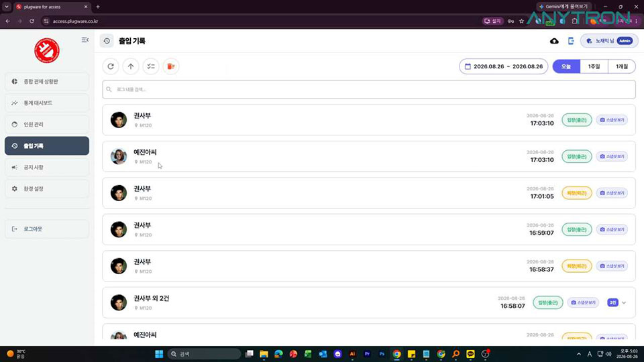Click the 입장(출근) badge on 권사부 17:03:10 row
This screenshot has width=644, height=362.
point(577,120)
